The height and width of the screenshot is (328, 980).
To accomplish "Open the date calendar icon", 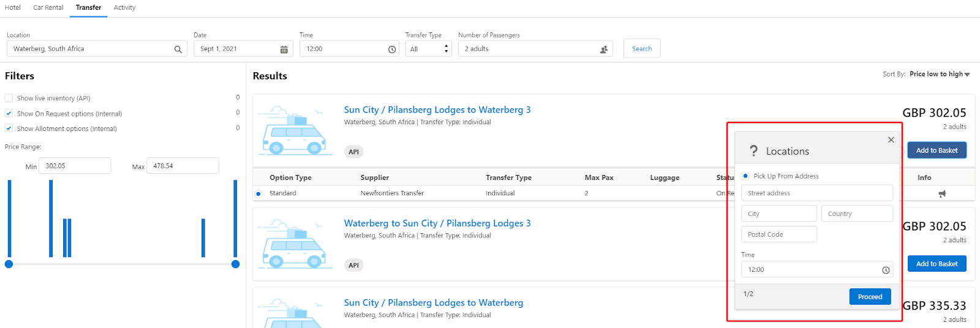I will (x=284, y=50).
